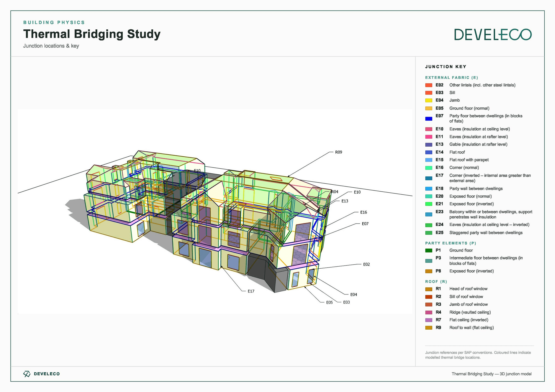Click the E13 Gable color swatch
Viewport: 555px width, 392px height.
coord(429,144)
